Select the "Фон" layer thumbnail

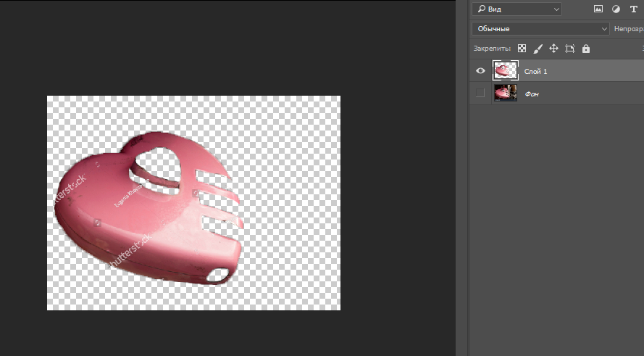(x=506, y=94)
